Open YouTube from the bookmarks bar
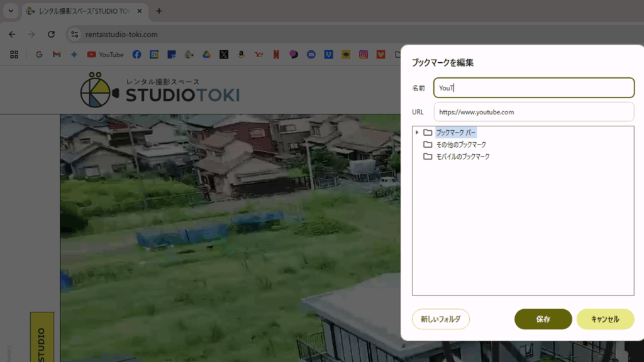This screenshot has width=644, height=362. 106,54
